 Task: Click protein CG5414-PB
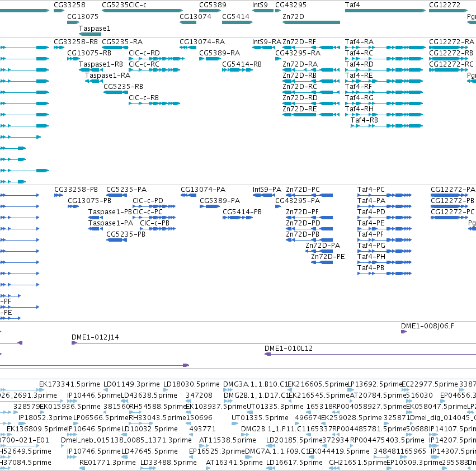242,212
